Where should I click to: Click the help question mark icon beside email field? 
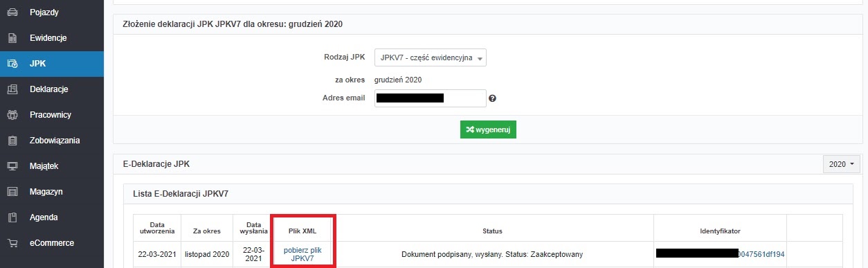(x=492, y=99)
